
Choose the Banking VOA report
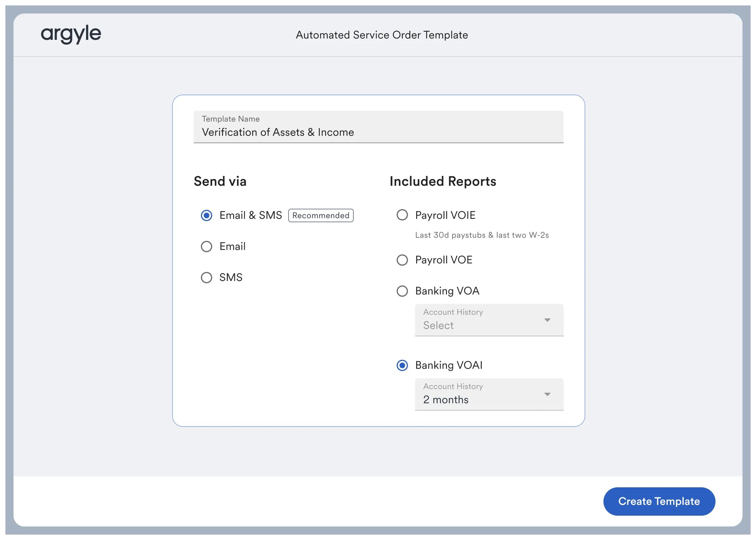pyautogui.click(x=402, y=291)
